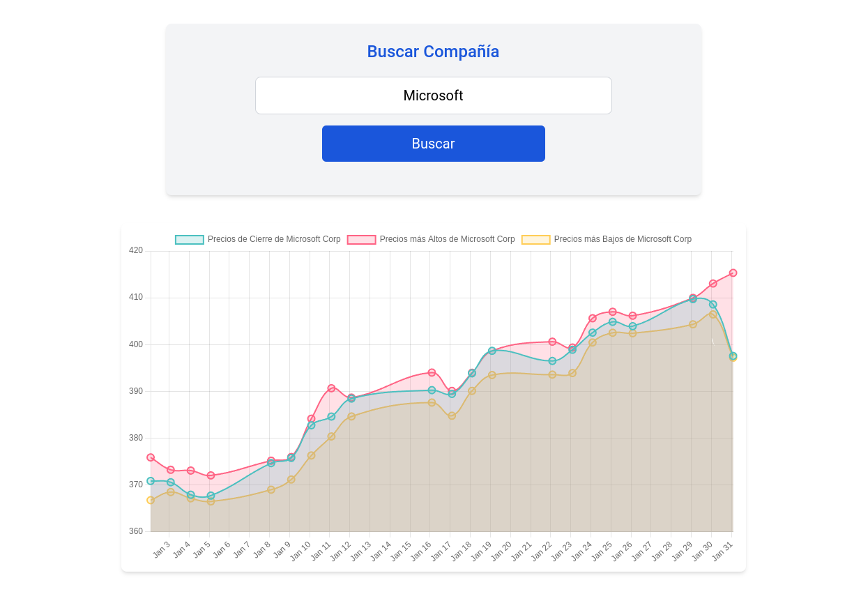
Task: Select the Jan 11 high price marker
Action: (329, 387)
